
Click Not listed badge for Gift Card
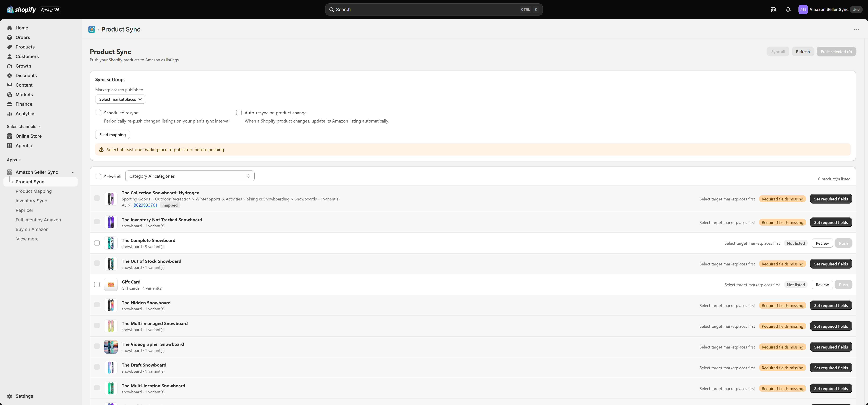tap(796, 285)
